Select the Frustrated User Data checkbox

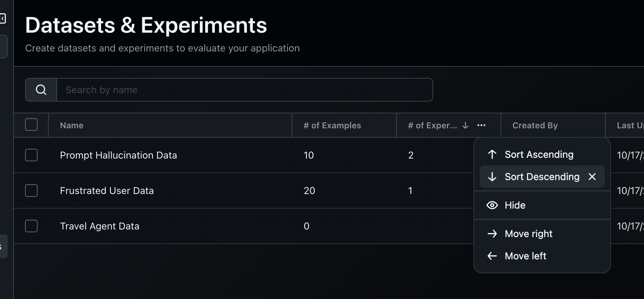pyautogui.click(x=31, y=191)
